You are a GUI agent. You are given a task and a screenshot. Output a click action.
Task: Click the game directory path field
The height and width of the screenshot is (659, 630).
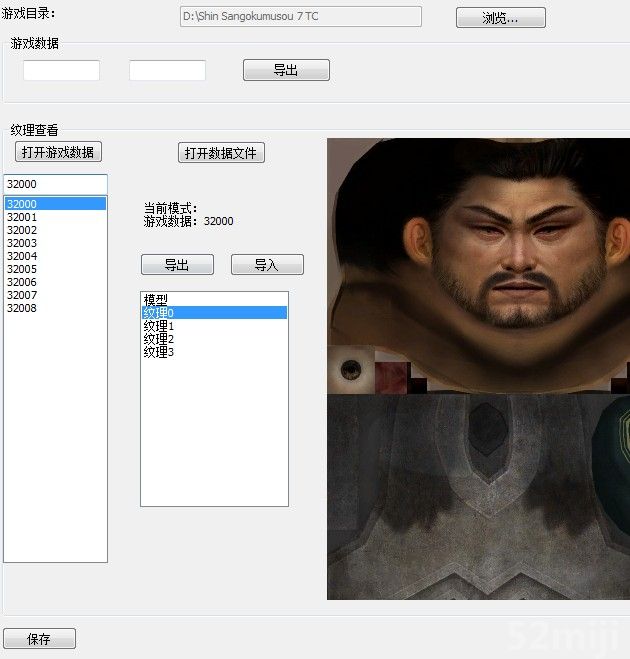point(300,17)
